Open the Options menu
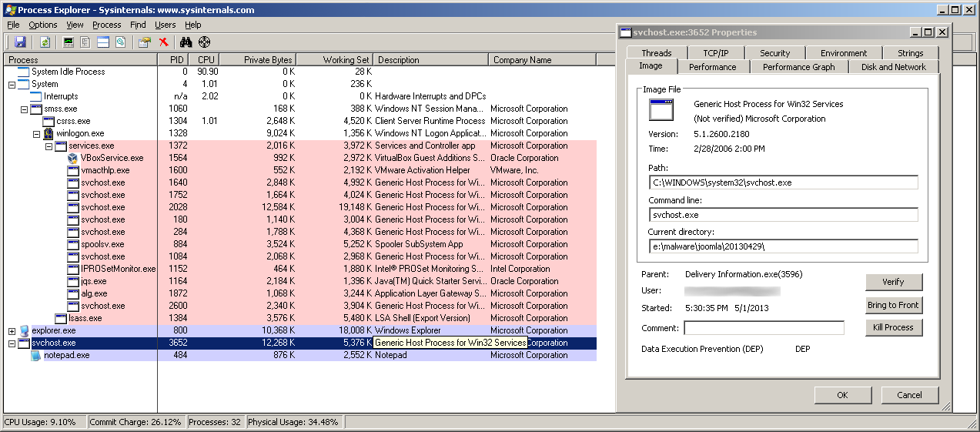 tap(43, 25)
